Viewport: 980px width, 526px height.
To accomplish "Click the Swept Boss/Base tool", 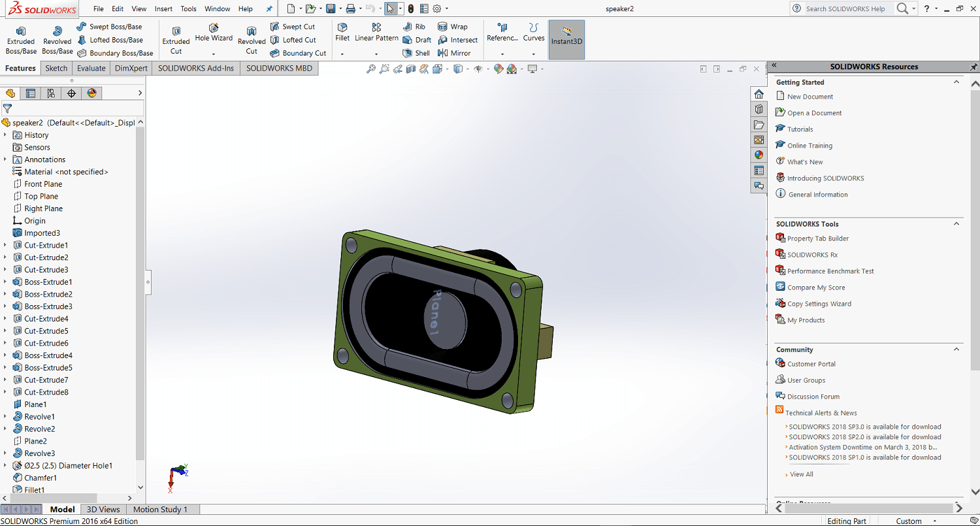I will pyautogui.click(x=109, y=27).
